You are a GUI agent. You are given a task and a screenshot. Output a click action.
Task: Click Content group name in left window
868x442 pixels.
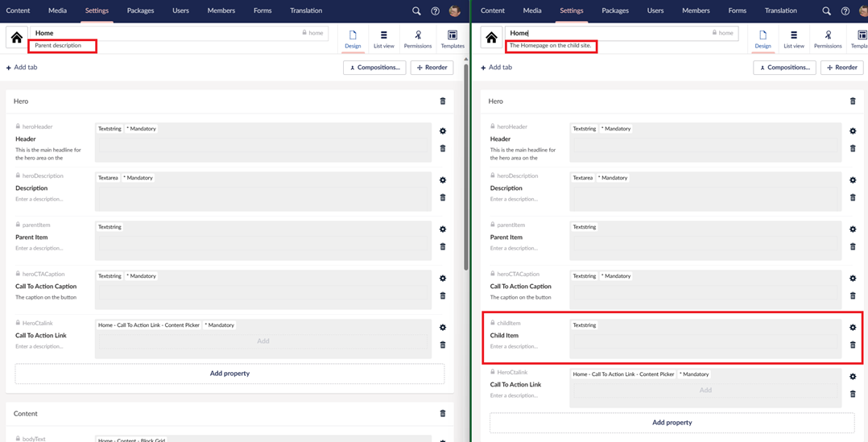(26, 414)
